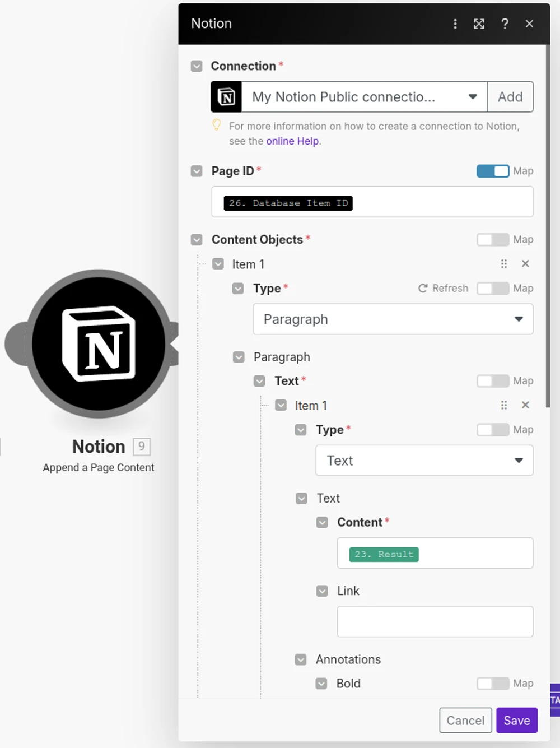Enable Map toggle for Item 1 Type
This screenshot has height=748, width=560.
tap(493, 288)
